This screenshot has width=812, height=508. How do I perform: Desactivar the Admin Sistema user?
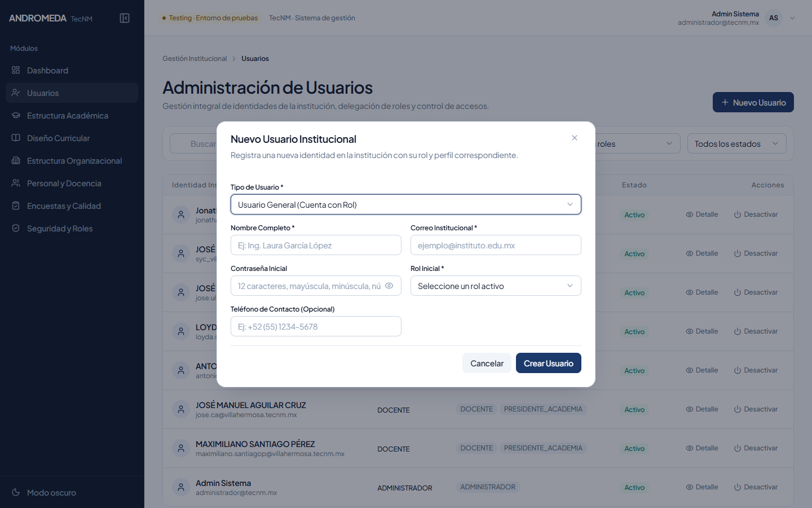pos(756,487)
